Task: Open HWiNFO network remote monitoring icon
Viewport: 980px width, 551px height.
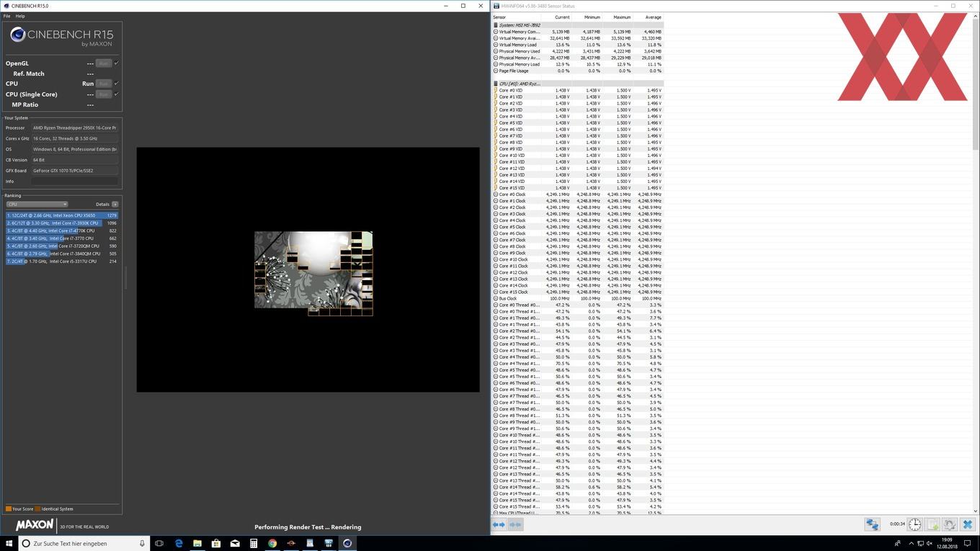Action: pyautogui.click(x=872, y=524)
